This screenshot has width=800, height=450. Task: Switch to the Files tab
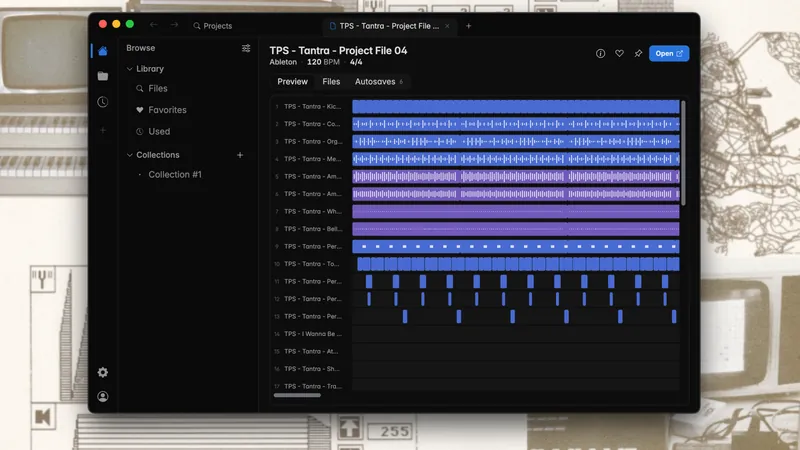[331, 82]
